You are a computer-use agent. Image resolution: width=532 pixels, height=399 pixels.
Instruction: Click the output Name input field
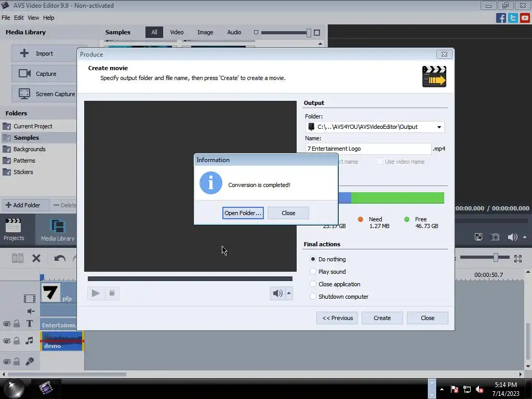[x=368, y=149]
